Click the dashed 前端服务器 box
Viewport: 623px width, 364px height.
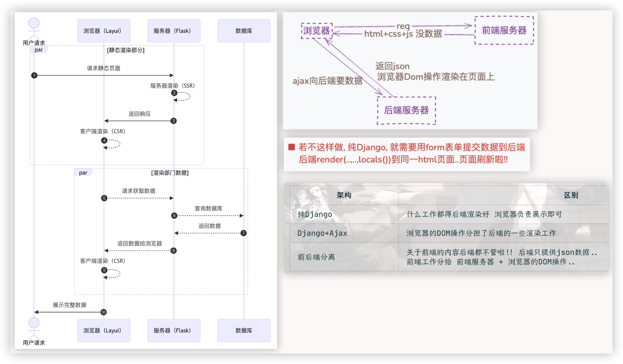coord(504,30)
